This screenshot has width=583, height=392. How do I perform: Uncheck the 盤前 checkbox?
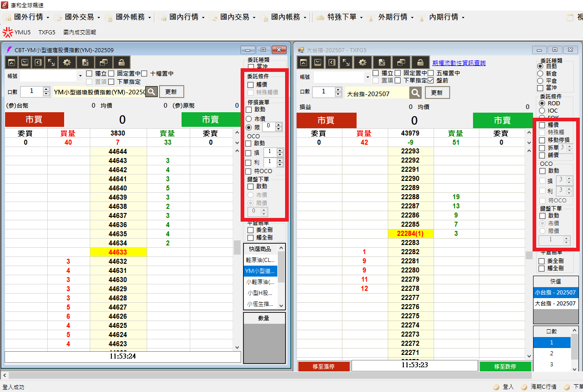click(x=430, y=81)
